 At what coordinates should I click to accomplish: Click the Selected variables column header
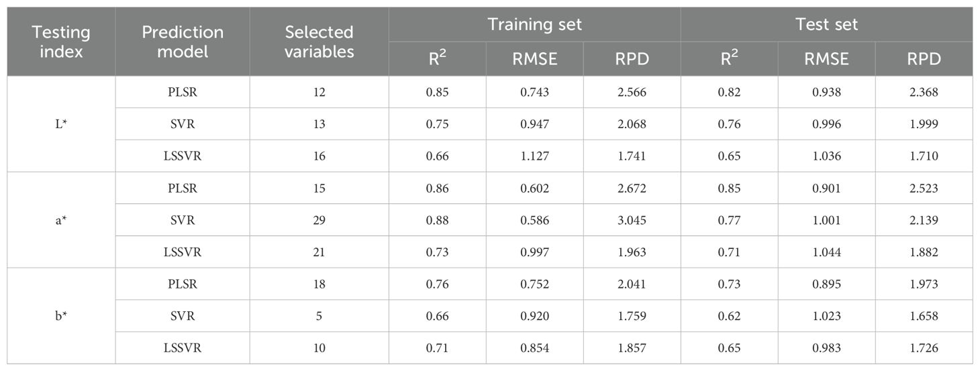pos(319,42)
